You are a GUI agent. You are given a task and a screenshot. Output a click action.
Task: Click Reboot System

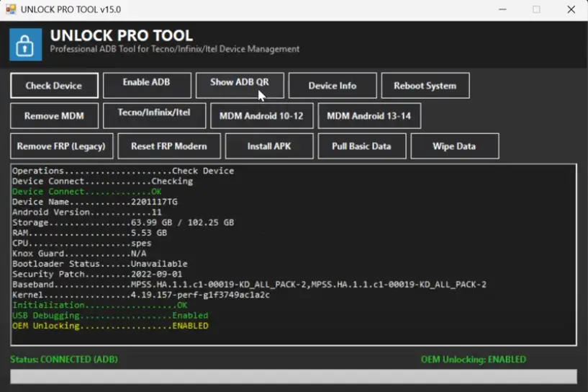click(425, 86)
